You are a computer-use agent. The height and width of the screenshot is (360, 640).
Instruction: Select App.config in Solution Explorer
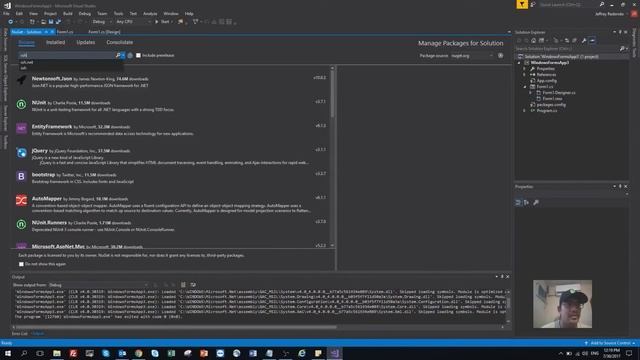[x=547, y=81]
